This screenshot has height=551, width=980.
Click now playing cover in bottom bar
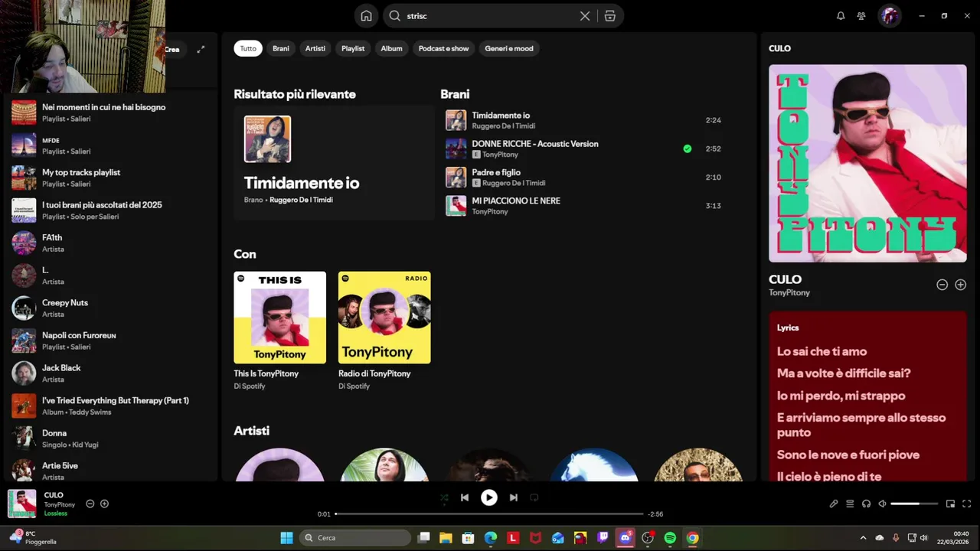point(21,504)
